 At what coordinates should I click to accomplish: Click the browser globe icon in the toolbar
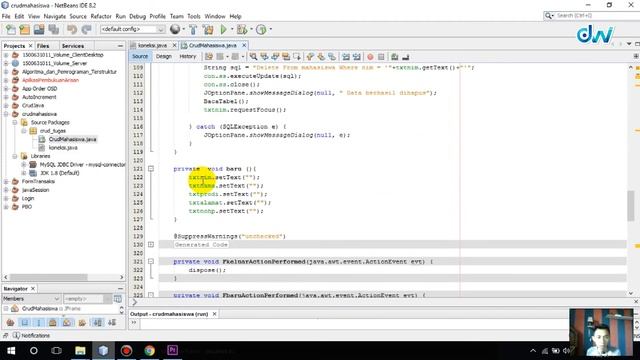(175, 29)
